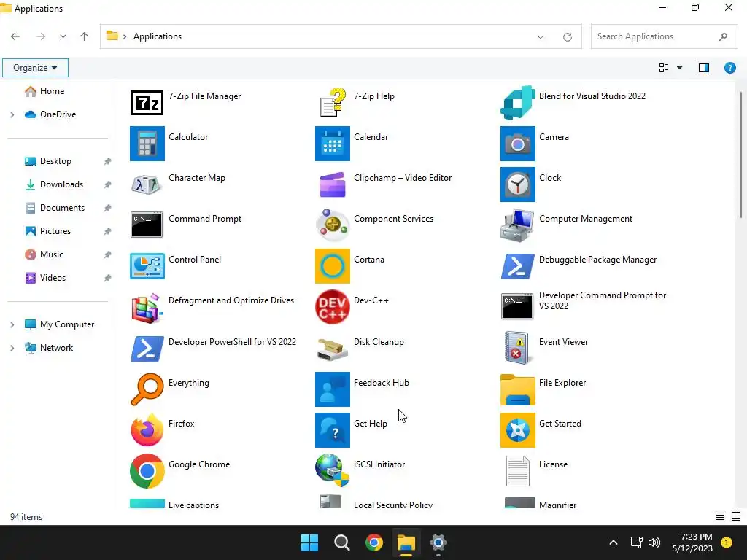The height and width of the screenshot is (560, 747).
Task: Click Clipchamp Video Editor icon
Action: click(333, 184)
